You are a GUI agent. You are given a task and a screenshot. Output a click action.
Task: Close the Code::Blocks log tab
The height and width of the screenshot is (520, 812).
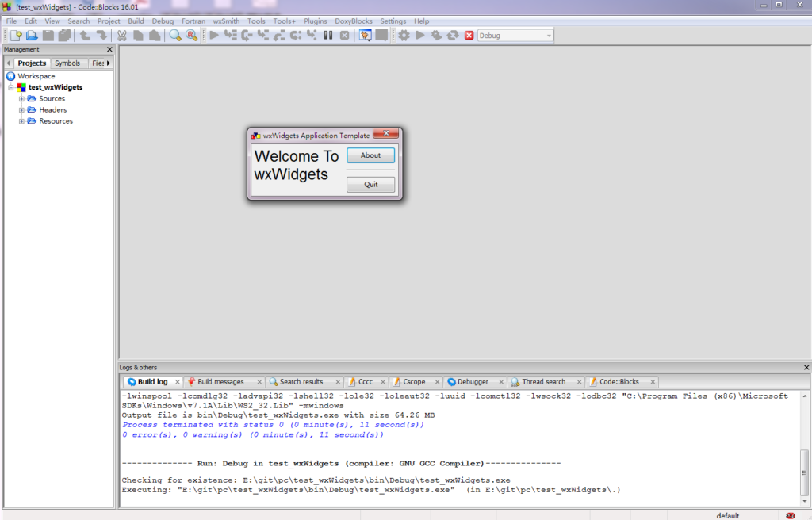(653, 382)
